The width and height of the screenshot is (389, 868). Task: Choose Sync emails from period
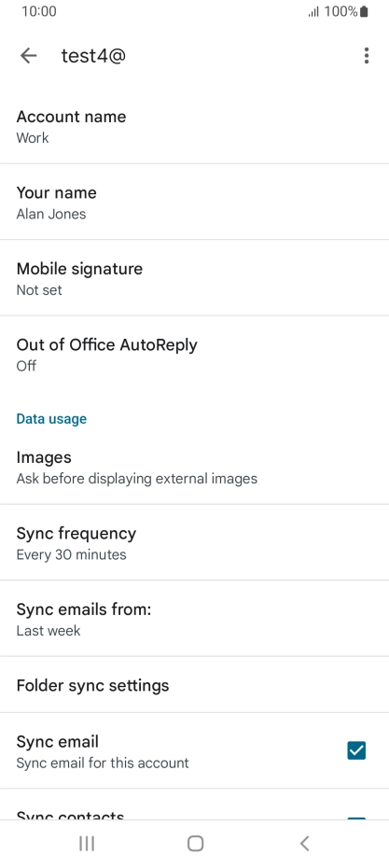(x=194, y=619)
